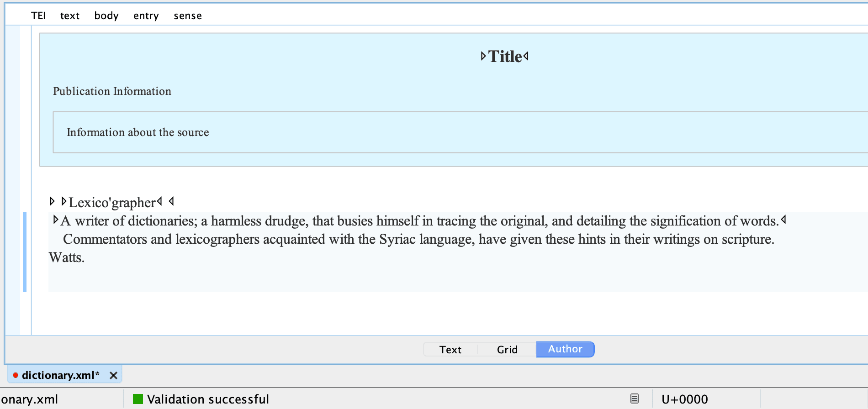Click the outermost opening tag marker before Lexico'grapher

click(x=52, y=201)
